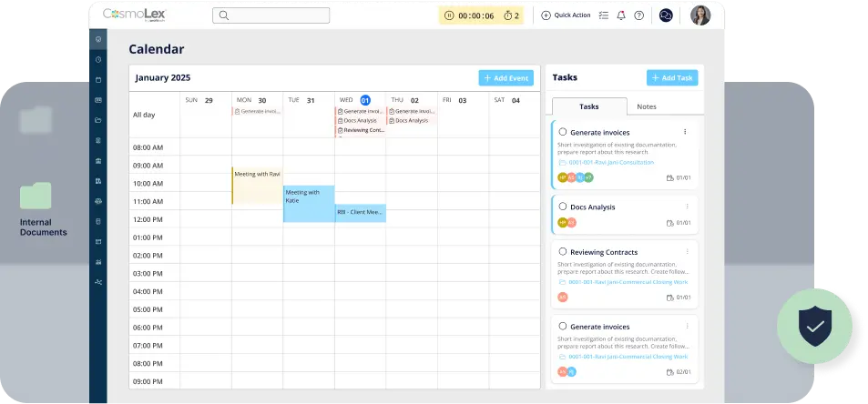The image size is (868, 404).
Task: Select the FRI 03 day header
Action: point(454,100)
